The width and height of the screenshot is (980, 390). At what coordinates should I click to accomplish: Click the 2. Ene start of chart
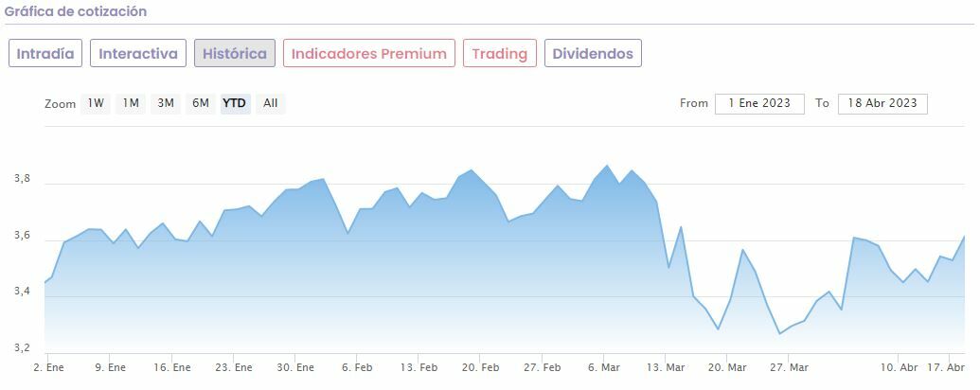point(49,367)
